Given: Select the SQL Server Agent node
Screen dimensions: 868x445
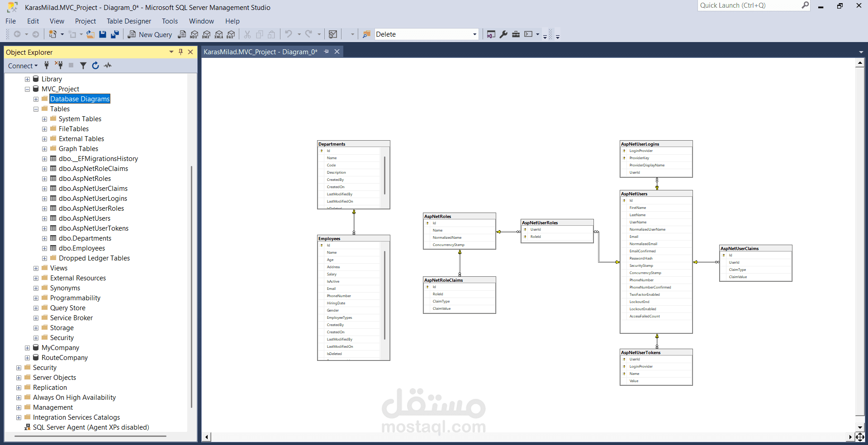Looking at the screenshot, I should tap(91, 427).
